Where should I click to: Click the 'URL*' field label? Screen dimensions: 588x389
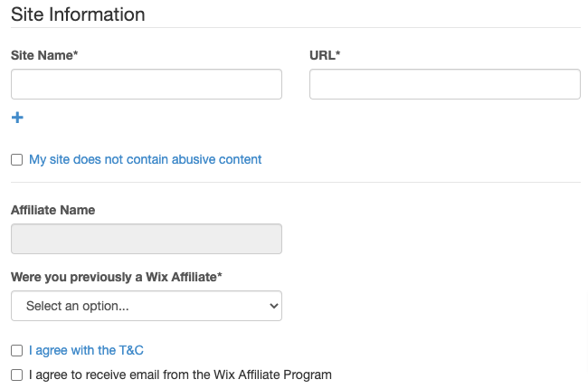(x=324, y=55)
